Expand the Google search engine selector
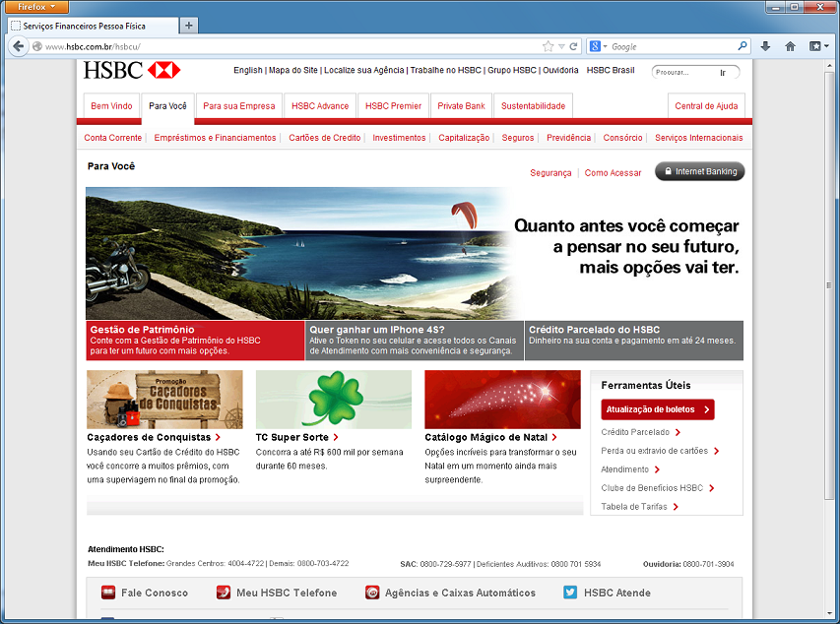840x624 pixels. point(599,46)
